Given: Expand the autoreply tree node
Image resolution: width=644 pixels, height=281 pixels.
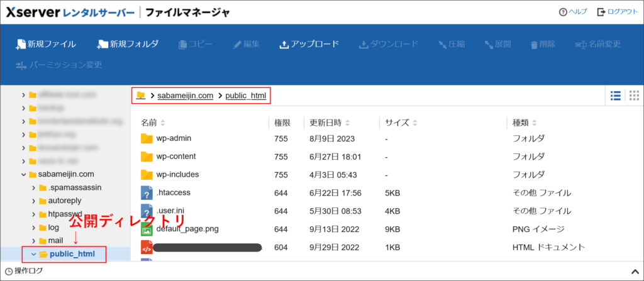Looking at the screenshot, I should [x=34, y=201].
